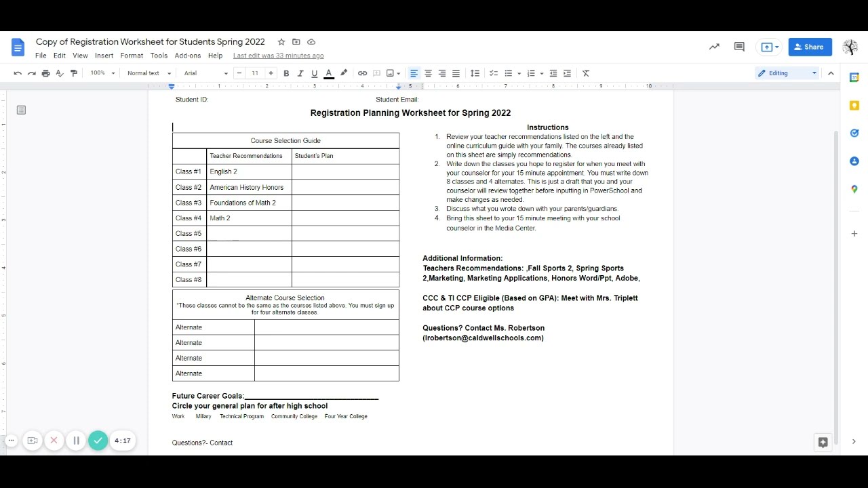
Task: Click the Redo arrow in the toolbar
Action: tap(31, 73)
